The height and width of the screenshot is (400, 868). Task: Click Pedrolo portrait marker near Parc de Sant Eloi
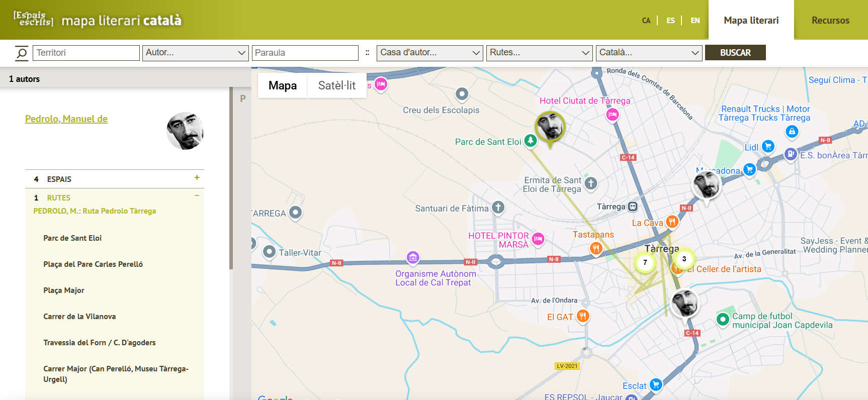(x=550, y=126)
